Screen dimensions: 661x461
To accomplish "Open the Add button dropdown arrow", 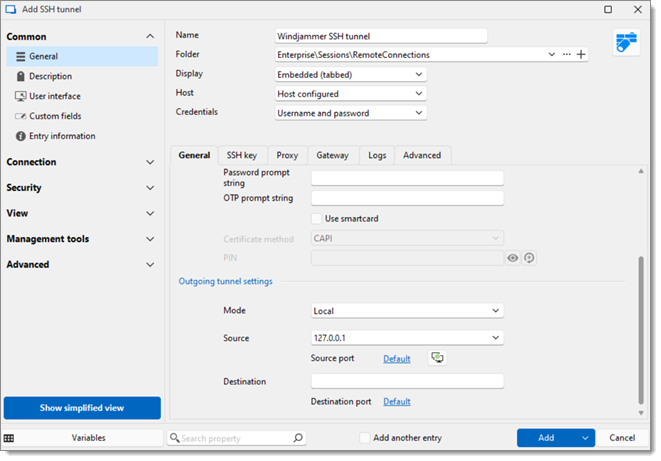I will pos(585,438).
